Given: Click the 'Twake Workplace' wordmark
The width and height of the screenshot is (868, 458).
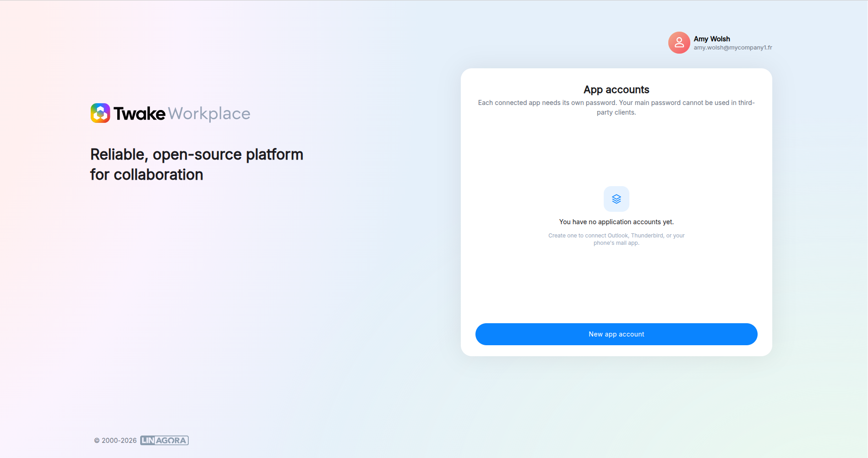Looking at the screenshot, I should (182, 114).
